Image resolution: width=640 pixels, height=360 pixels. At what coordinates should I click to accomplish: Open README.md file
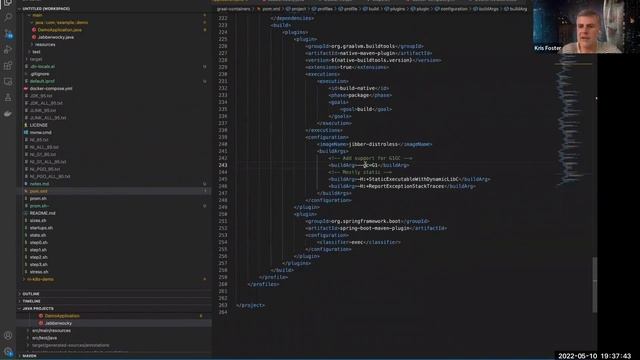(x=42, y=213)
